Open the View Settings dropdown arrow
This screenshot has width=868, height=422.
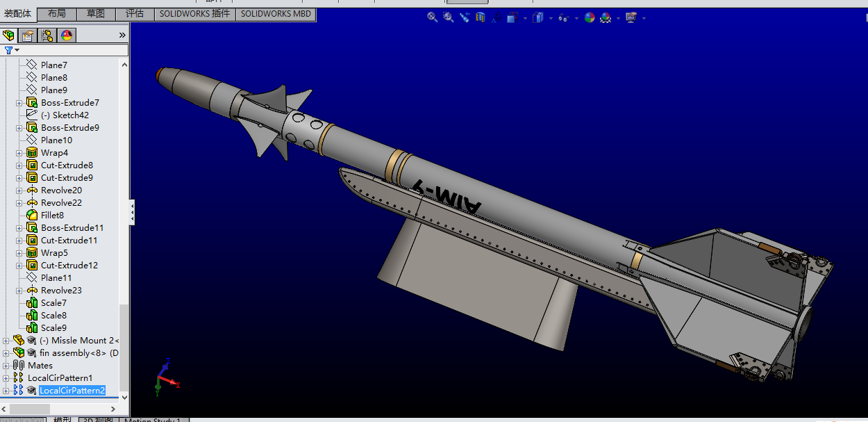[644, 18]
